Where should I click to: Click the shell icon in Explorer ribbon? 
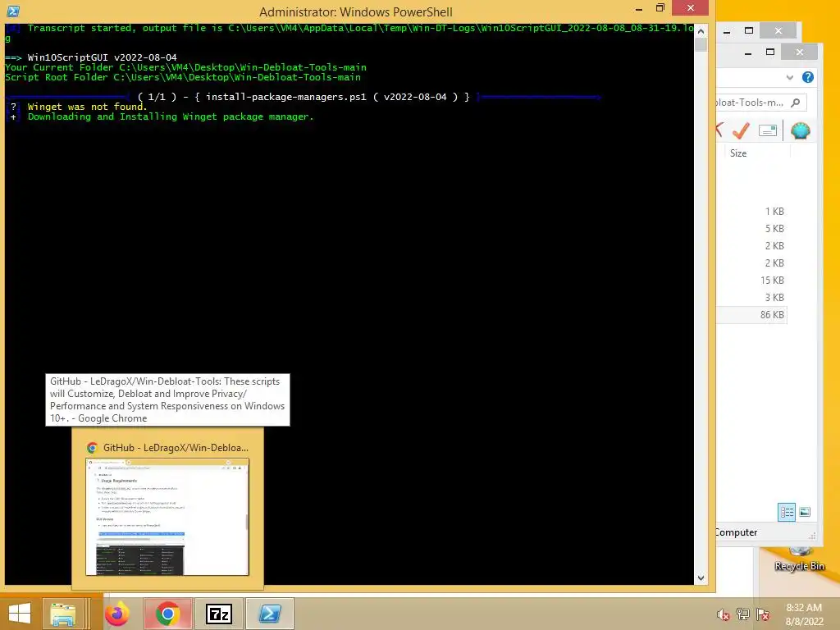801,130
